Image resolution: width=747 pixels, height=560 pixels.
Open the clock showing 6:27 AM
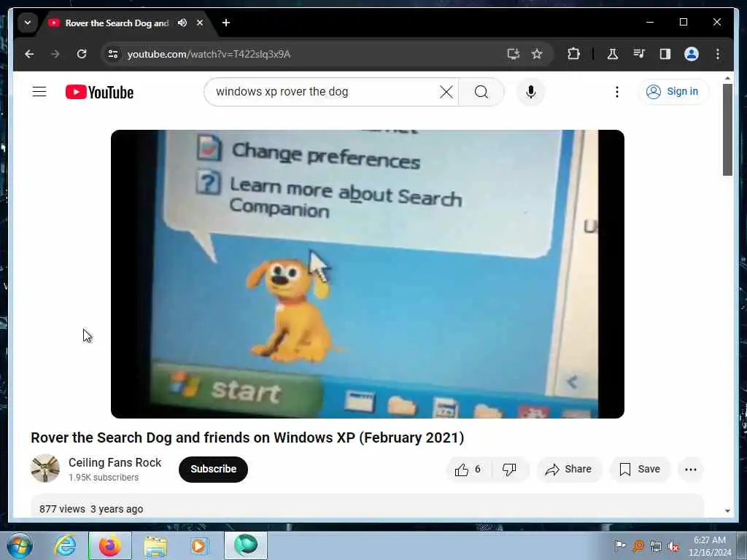coord(709,546)
